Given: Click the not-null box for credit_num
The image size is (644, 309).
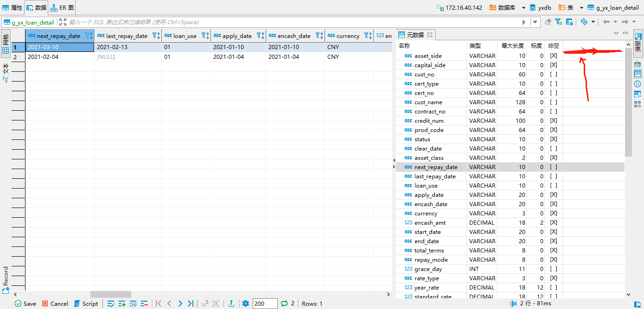Looking at the screenshot, I should point(553,120).
